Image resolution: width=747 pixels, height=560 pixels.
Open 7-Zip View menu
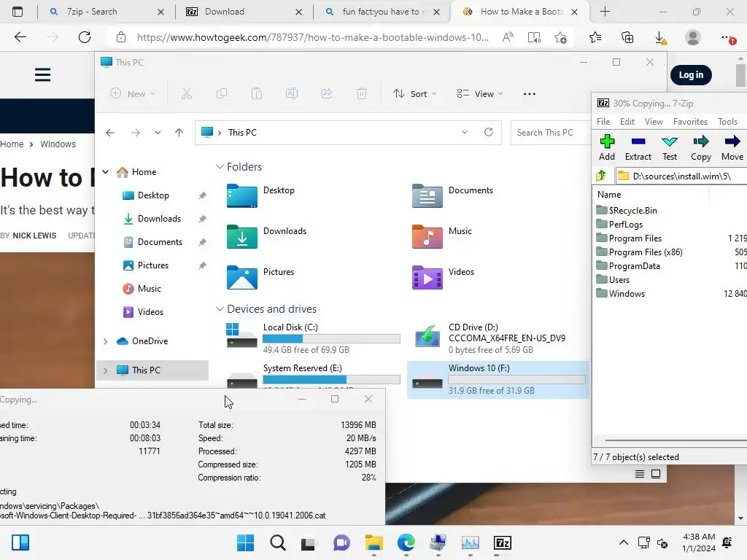point(654,122)
